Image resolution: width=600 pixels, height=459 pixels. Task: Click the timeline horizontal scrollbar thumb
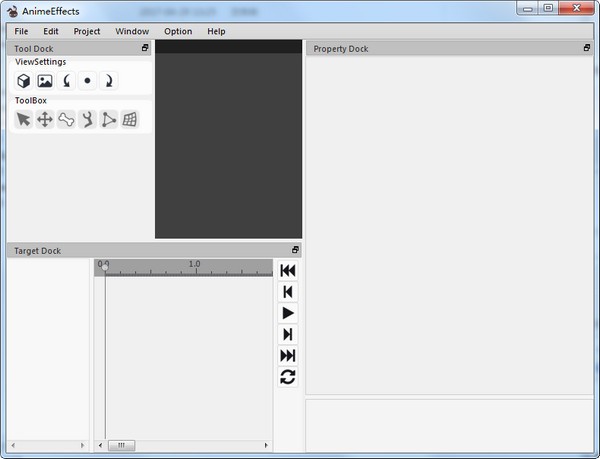pos(120,445)
